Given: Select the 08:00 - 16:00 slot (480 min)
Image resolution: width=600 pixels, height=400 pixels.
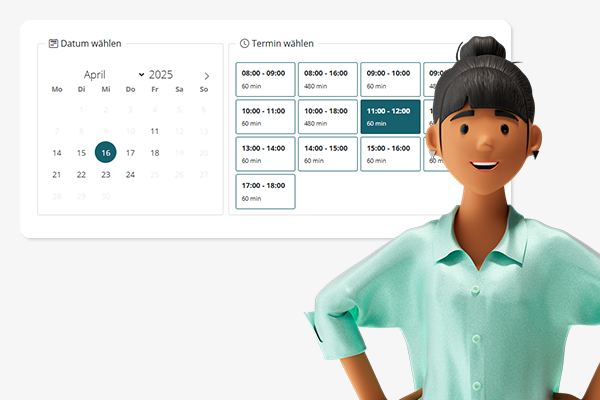Looking at the screenshot, I should click(x=328, y=80).
